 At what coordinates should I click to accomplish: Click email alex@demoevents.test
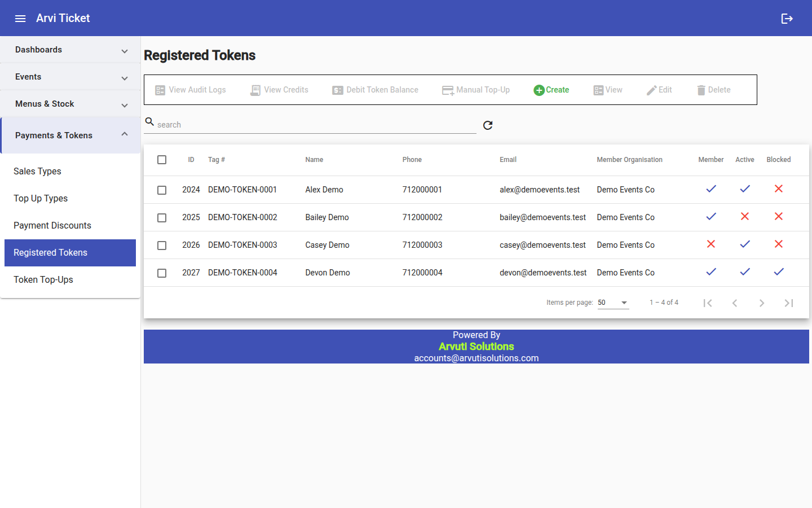tap(540, 190)
